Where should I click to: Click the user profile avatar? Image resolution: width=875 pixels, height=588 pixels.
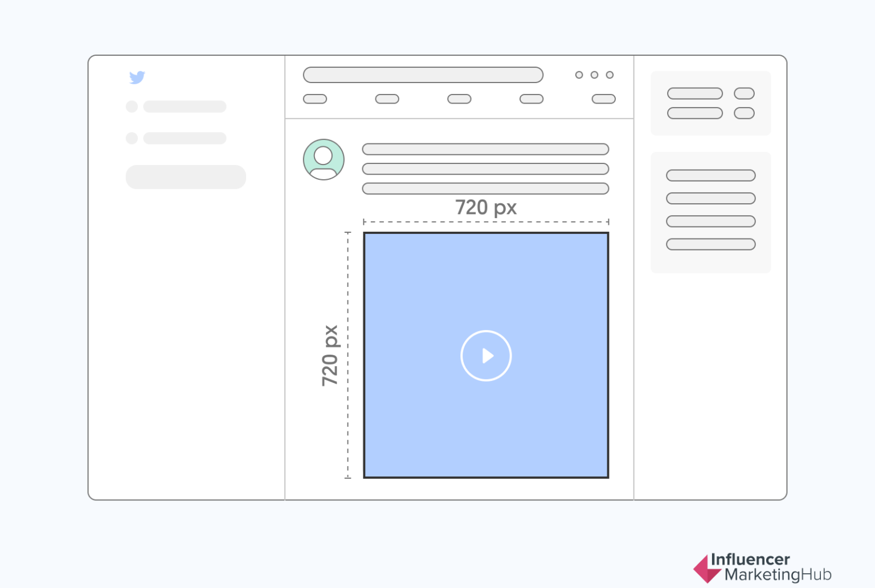pos(324,160)
